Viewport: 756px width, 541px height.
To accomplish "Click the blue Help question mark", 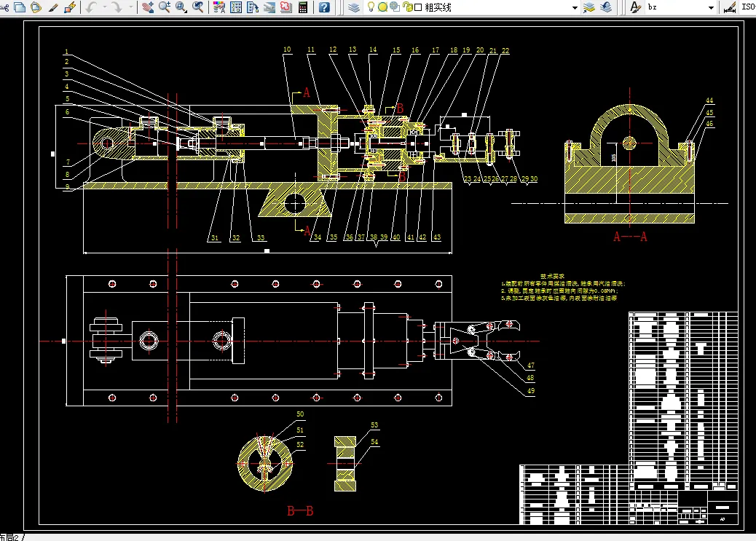I will [325, 7].
